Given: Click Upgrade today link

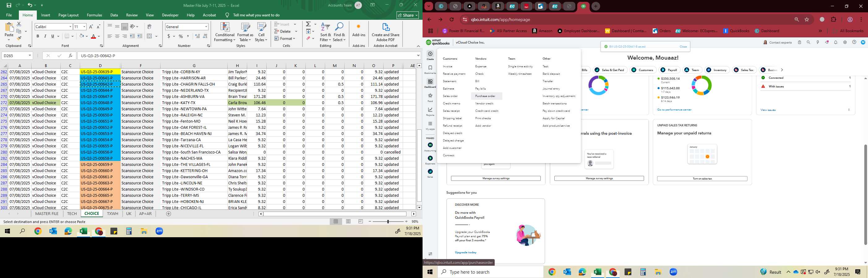Looking at the screenshot, I should [465, 252].
